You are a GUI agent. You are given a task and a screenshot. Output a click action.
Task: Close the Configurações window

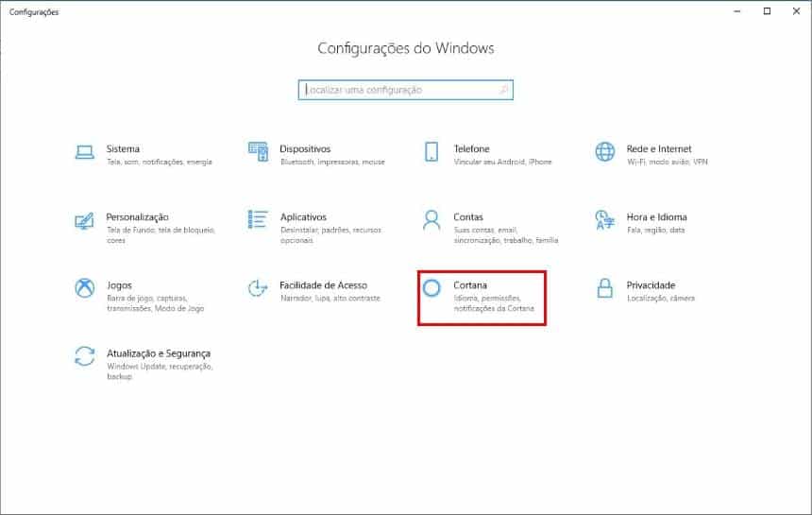coord(797,11)
